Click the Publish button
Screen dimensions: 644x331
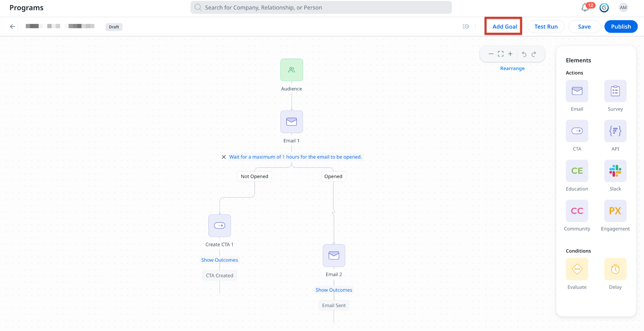(x=621, y=27)
